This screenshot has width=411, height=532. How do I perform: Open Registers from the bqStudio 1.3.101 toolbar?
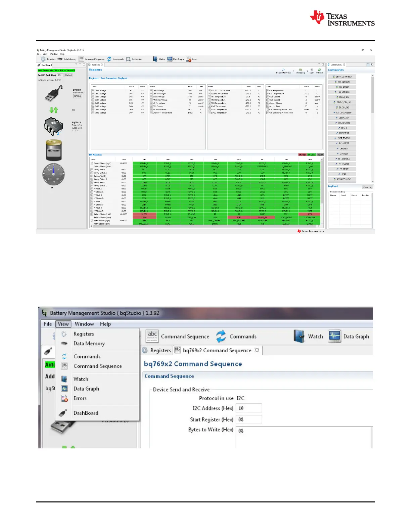pos(48,59)
